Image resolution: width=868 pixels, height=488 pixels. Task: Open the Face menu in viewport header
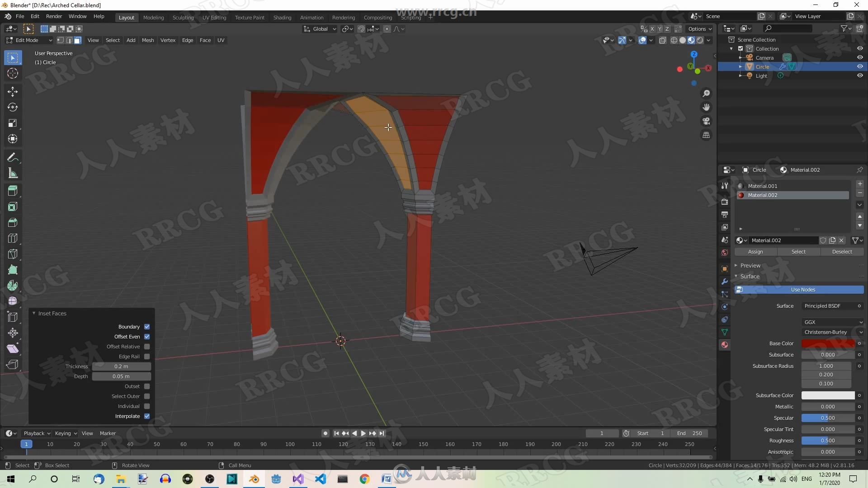coord(205,40)
